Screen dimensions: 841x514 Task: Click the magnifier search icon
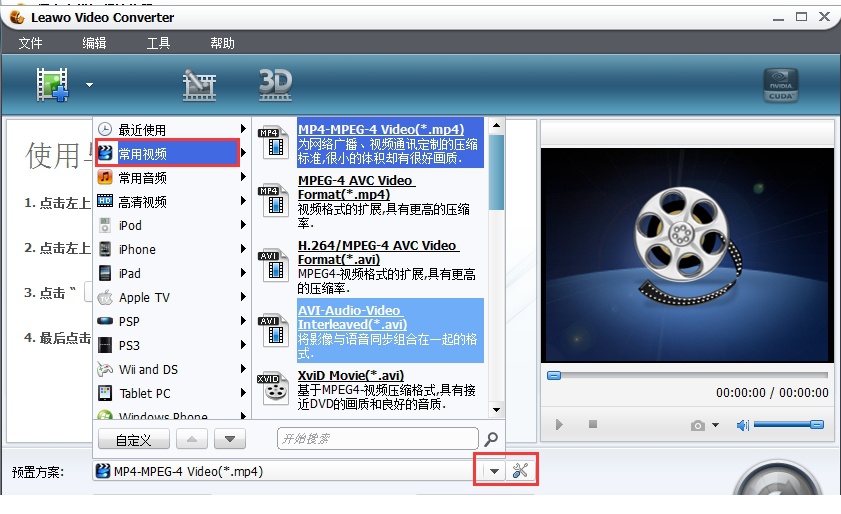tap(491, 439)
